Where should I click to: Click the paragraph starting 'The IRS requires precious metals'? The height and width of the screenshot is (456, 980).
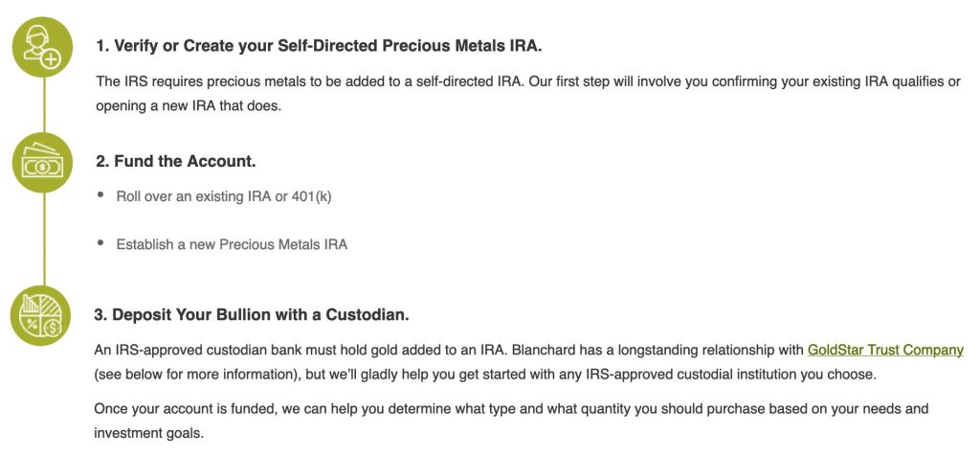(x=527, y=81)
